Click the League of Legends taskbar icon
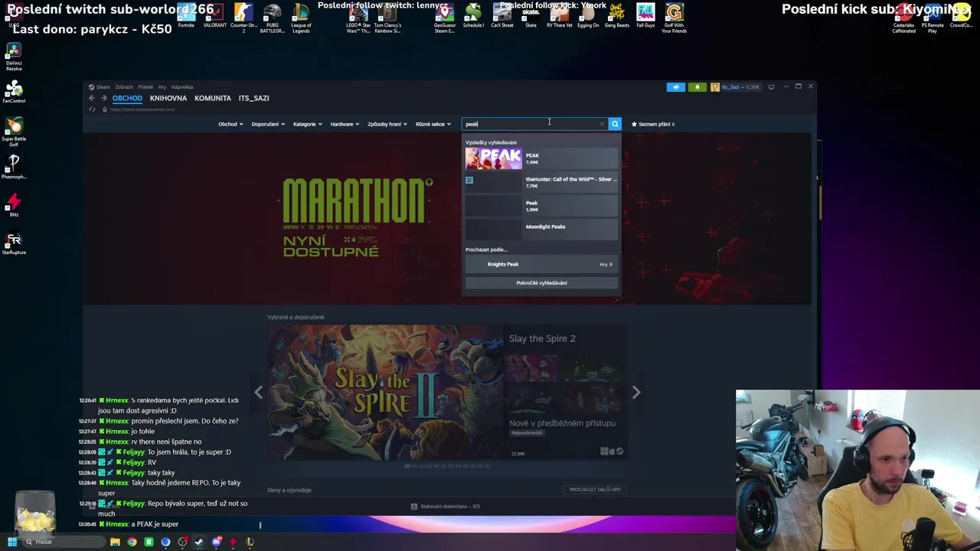Image resolution: width=980 pixels, height=551 pixels. pos(250,542)
